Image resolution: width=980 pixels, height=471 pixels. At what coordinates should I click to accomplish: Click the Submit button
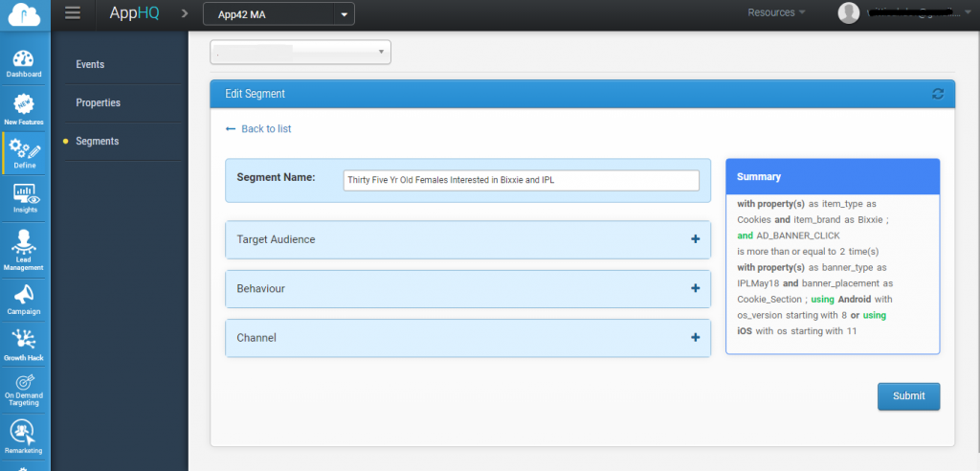pyautogui.click(x=908, y=396)
